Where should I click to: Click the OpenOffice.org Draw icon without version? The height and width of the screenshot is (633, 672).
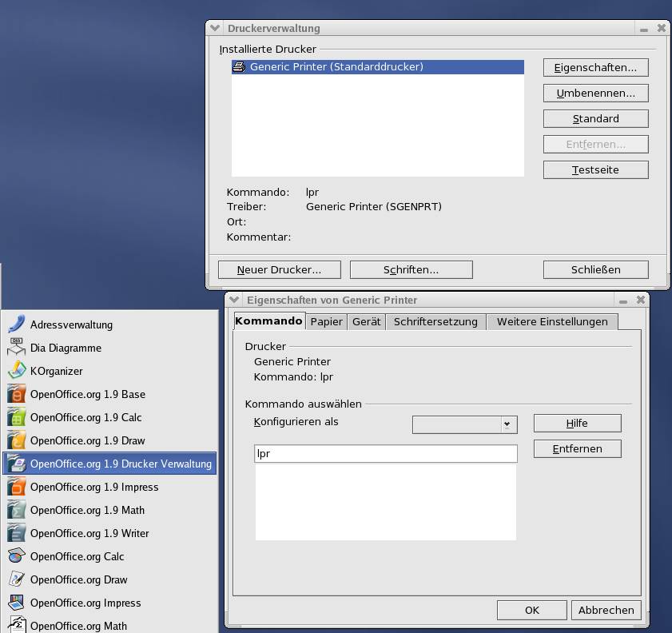(x=16, y=579)
